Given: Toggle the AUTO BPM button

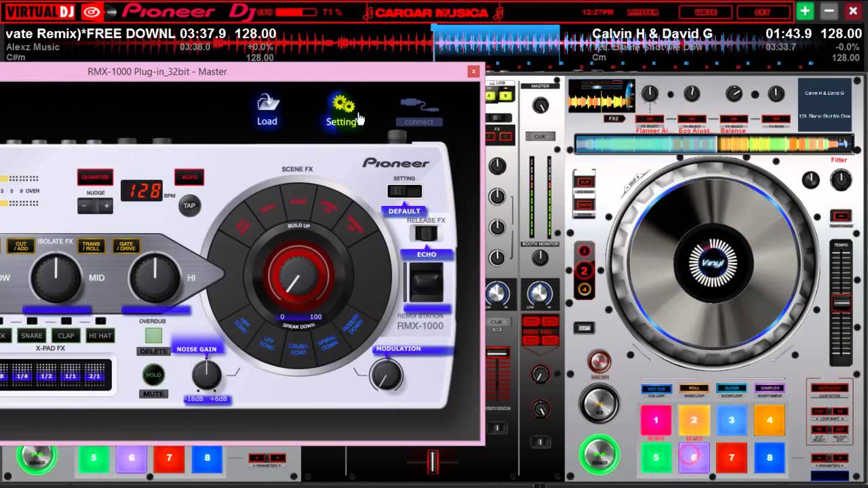Looking at the screenshot, I should 189,177.
